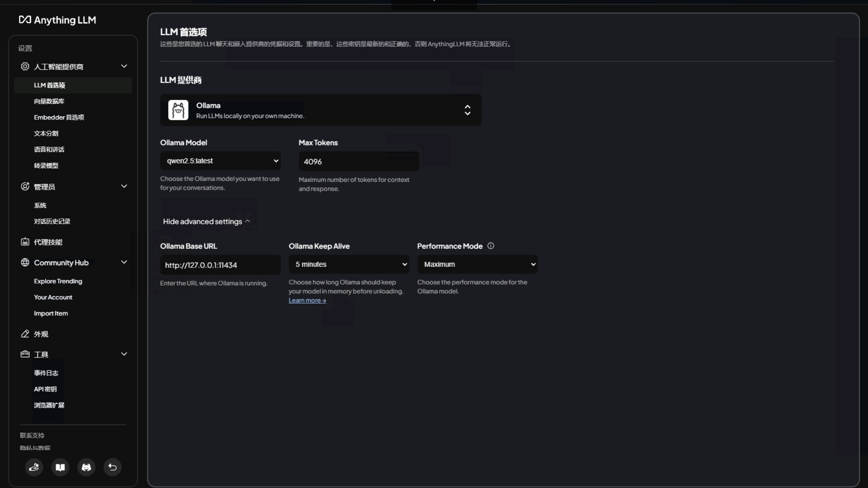The image size is (868, 488).
Task: Open 事件日志 page
Action: (x=46, y=373)
